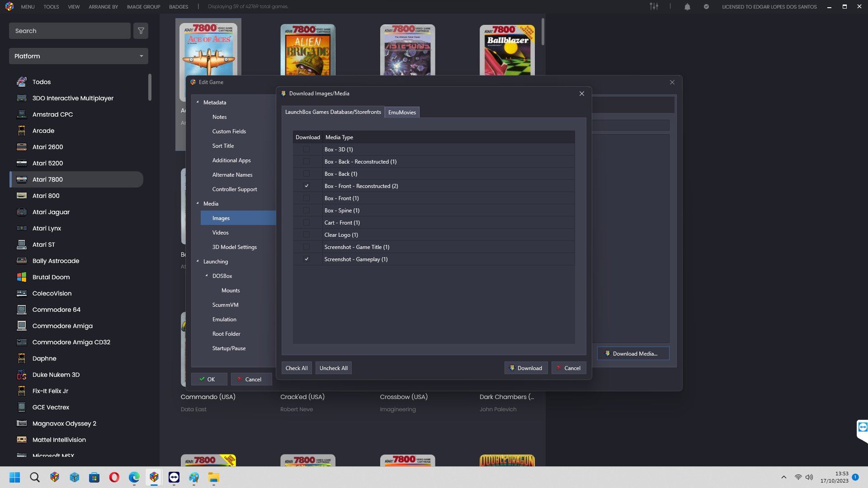Open Emulation item in Edit Game tree
868x488 pixels.
(x=224, y=319)
